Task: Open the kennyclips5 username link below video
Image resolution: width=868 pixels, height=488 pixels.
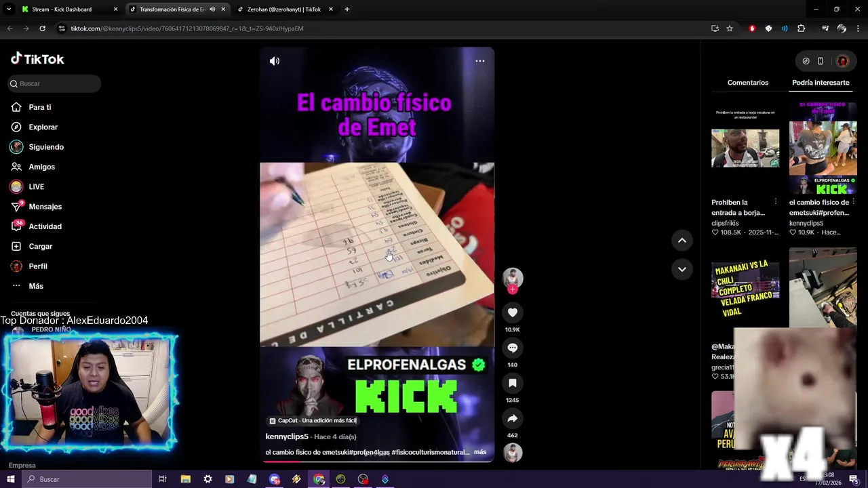Action: [287, 437]
